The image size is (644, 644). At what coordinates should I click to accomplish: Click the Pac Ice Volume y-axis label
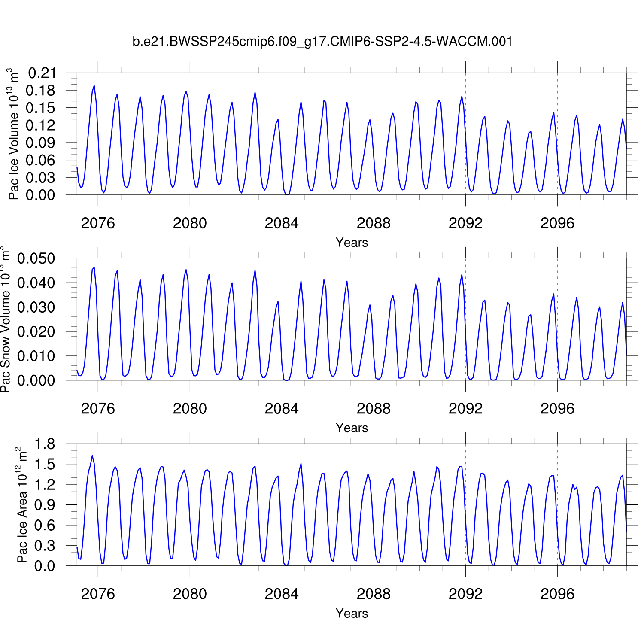pyautogui.click(x=14, y=134)
